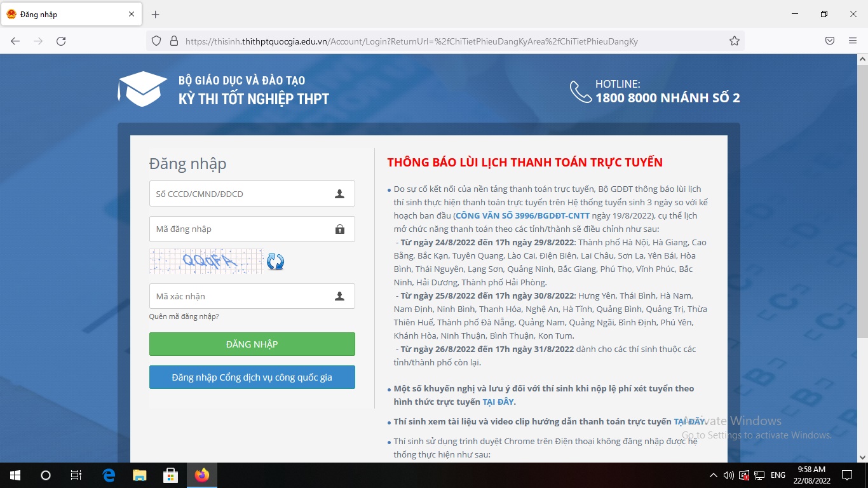Open the Firefox application menu

852,41
